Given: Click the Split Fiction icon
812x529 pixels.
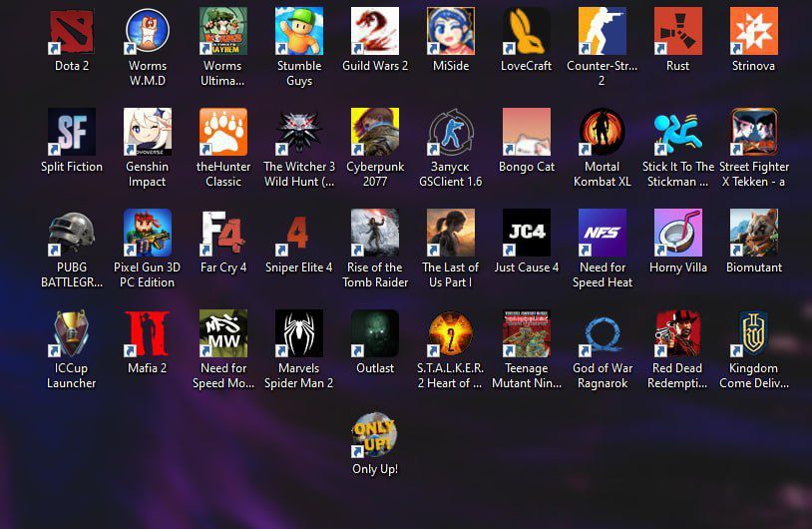Looking at the screenshot, I should pos(72,132).
